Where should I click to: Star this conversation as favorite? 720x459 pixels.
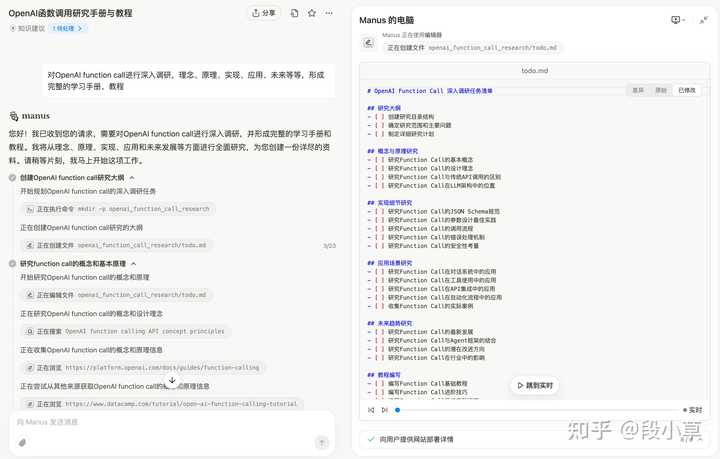coord(312,13)
